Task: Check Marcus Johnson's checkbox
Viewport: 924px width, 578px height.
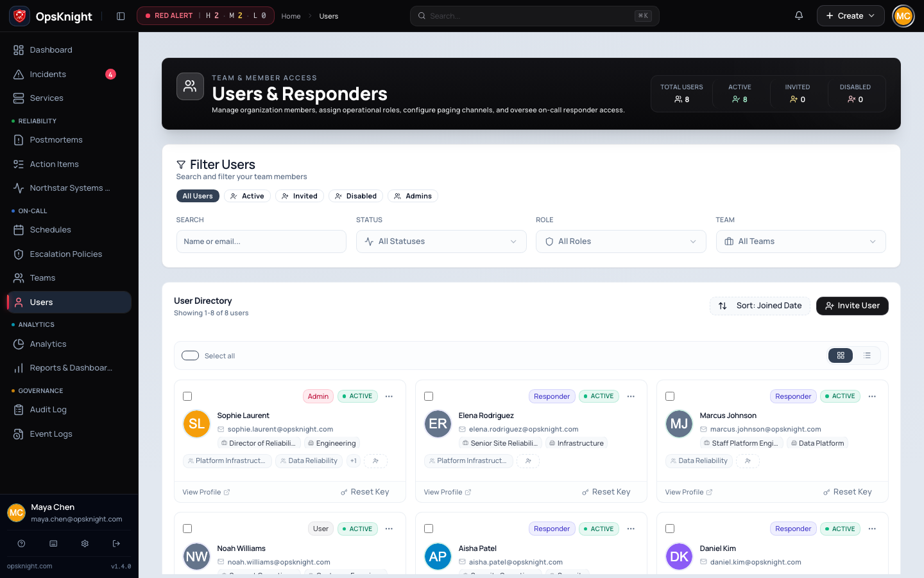Action: (670, 396)
